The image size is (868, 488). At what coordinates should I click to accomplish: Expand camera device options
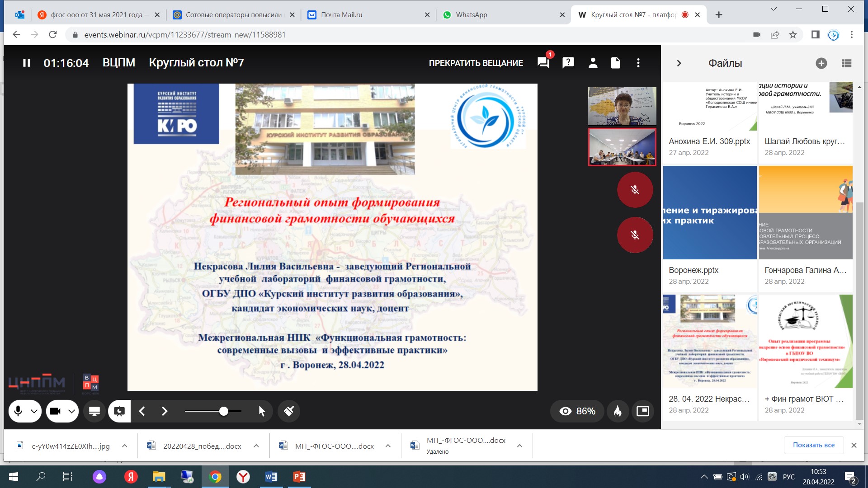(x=71, y=411)
